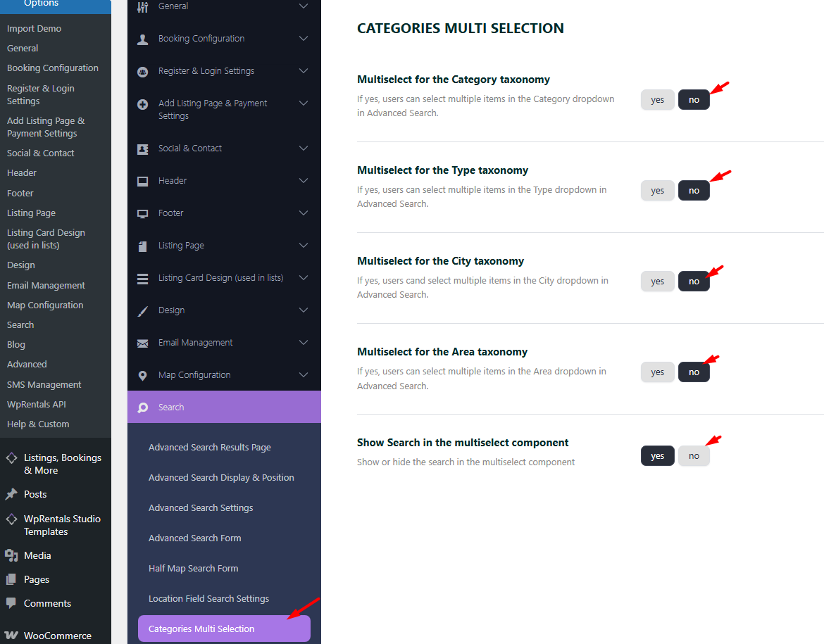
Task: Set Type taxonomy multiselect to yes
Action: point(657,191)
